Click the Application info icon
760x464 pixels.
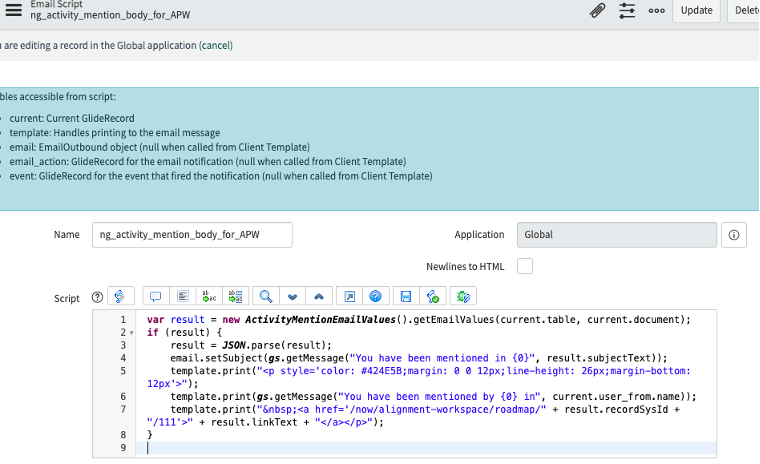pos(734,235)
